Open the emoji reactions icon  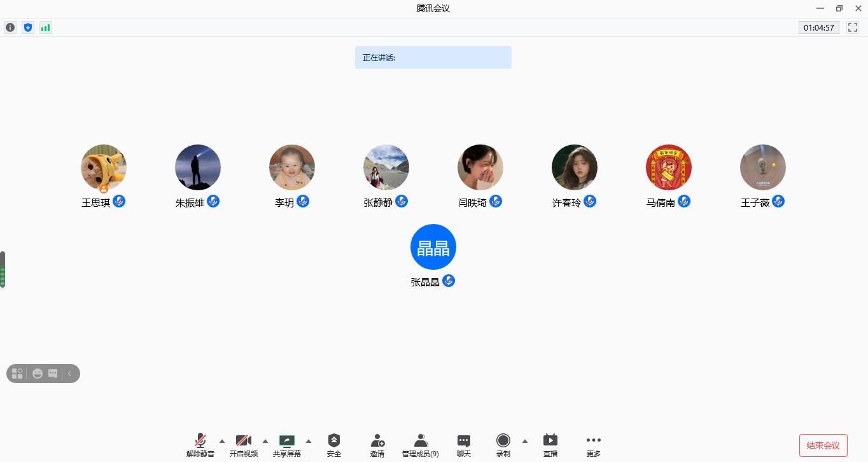(x=38, y=374)
